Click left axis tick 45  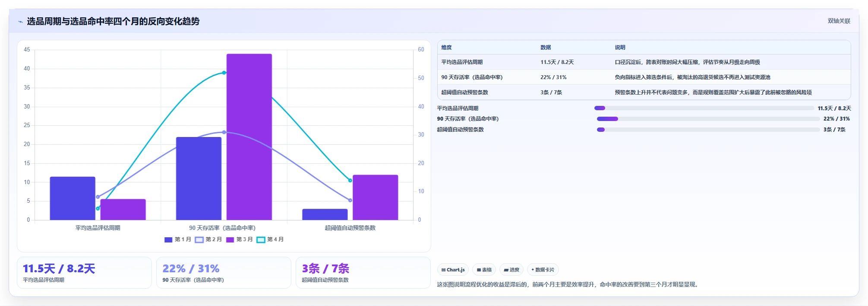tap(27, 50)
